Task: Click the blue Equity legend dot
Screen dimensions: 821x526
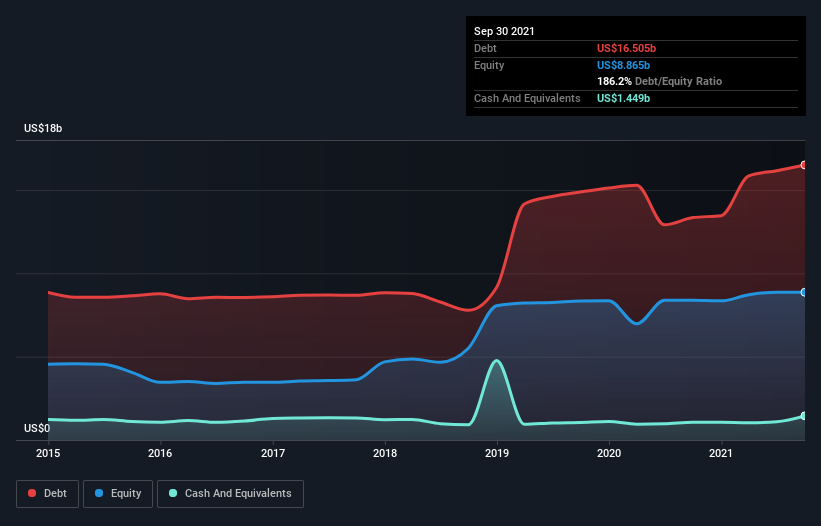Action: (99, 493)
